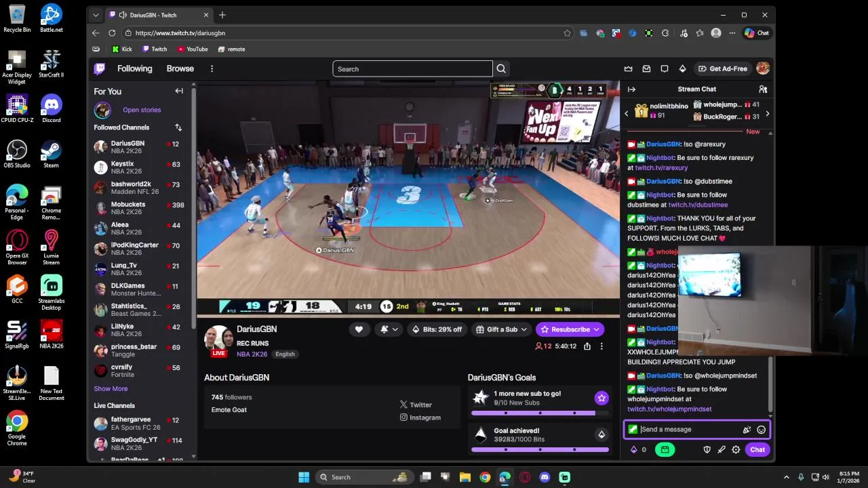Open the Browse tab
The width and height of the screenshot is (868, 488).
coord(180,68)
